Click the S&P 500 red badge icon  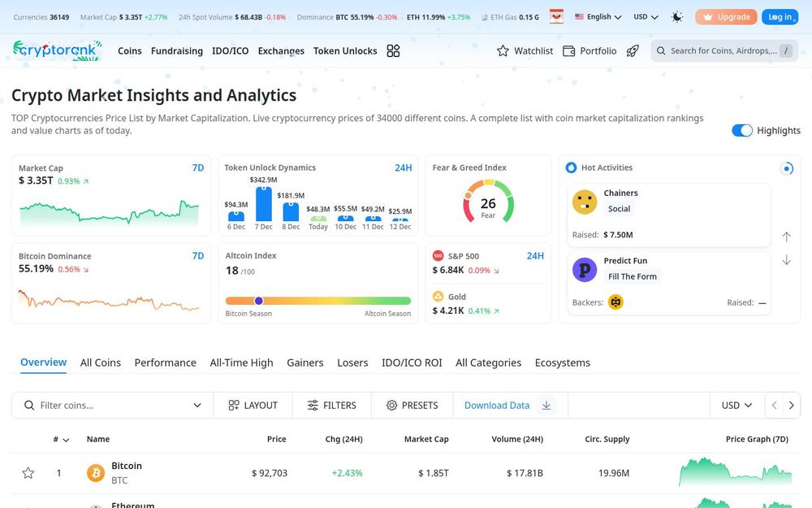[x=438, y=255]
